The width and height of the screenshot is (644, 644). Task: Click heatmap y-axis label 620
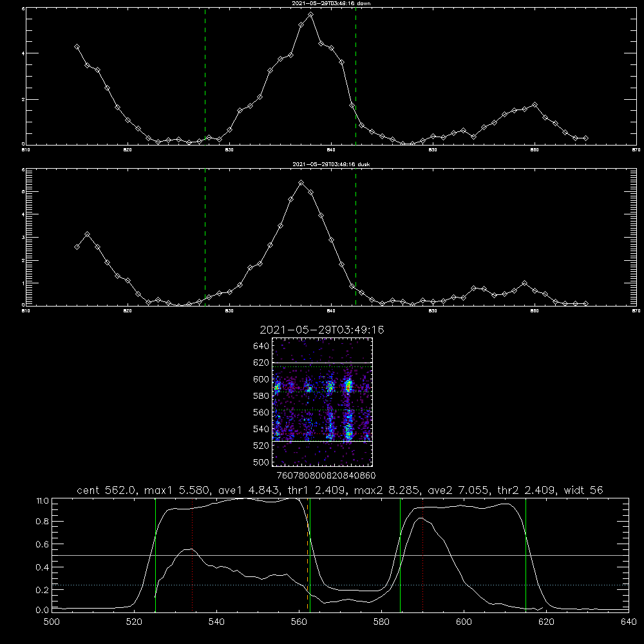coord(261,363)
